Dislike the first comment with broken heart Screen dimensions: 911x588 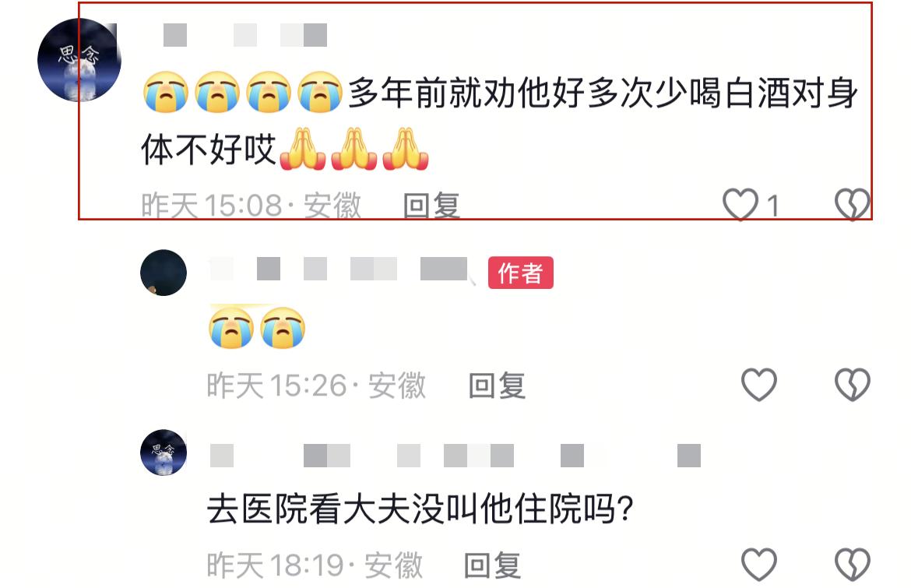[x=853, y=205]
